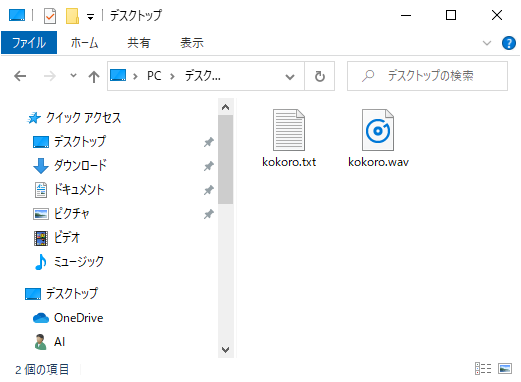Open the kokoro.txt text file icon
Screen dimensions: 521x382
[x=289, y=130]
